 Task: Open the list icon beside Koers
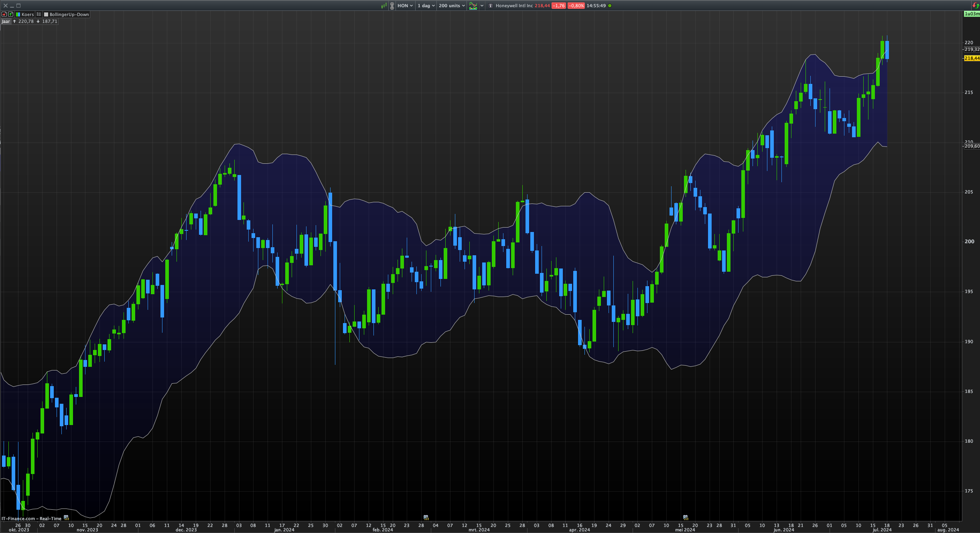[x=39, y=14]
